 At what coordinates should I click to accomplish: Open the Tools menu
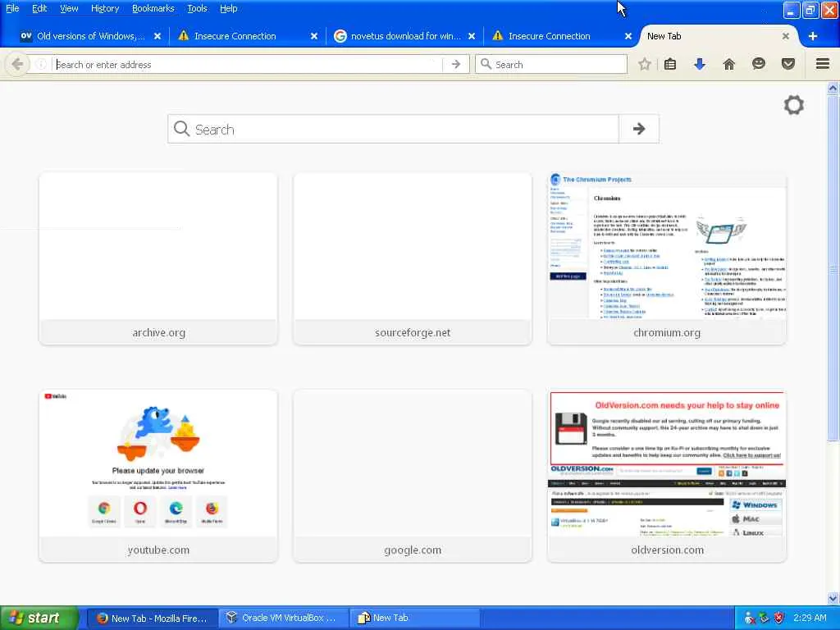pyautogui.click(x=197, y=8)
